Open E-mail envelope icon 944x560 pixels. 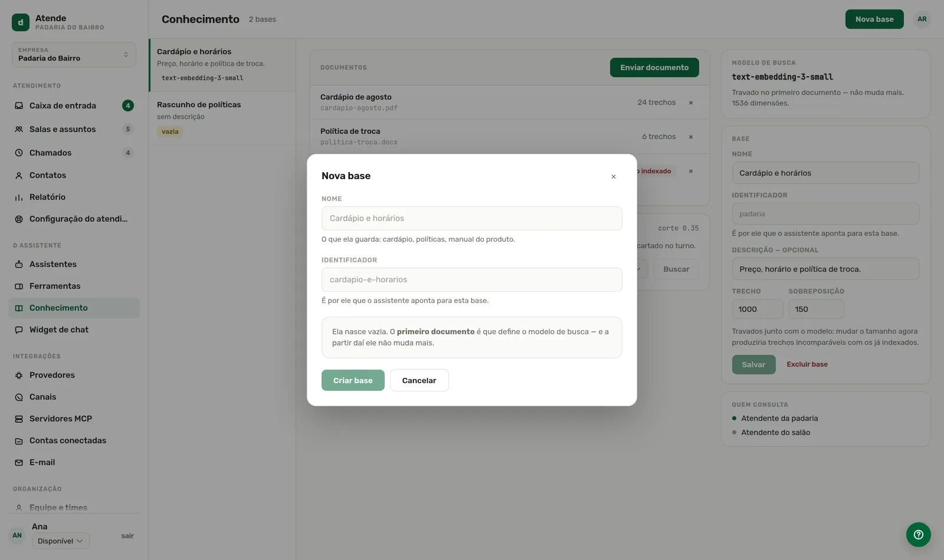(x=19, y=462)
